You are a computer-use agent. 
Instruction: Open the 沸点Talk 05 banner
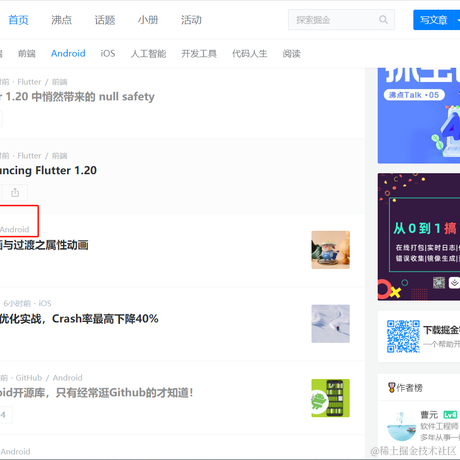[x=419, y=115]
